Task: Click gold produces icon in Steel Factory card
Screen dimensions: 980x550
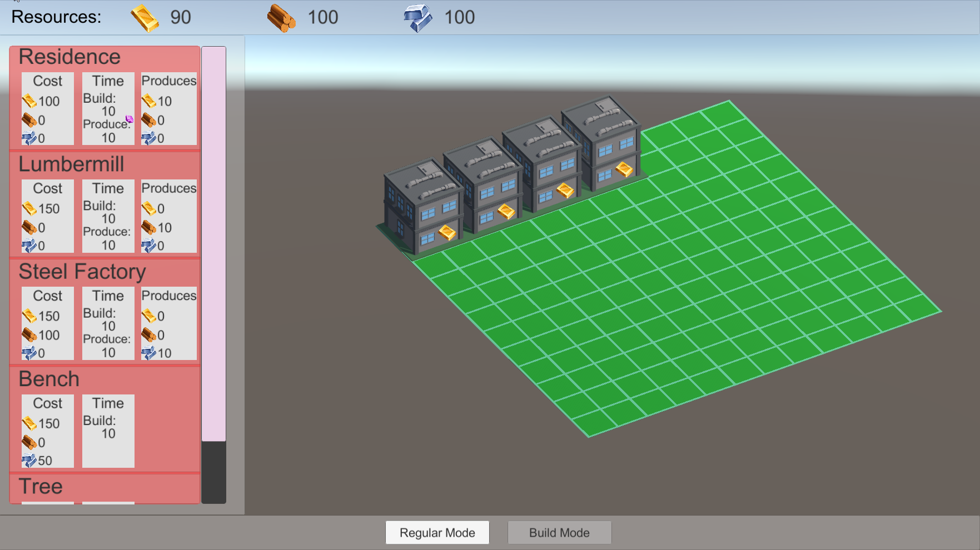Action: pyautogui.click(x=149, y=316)
